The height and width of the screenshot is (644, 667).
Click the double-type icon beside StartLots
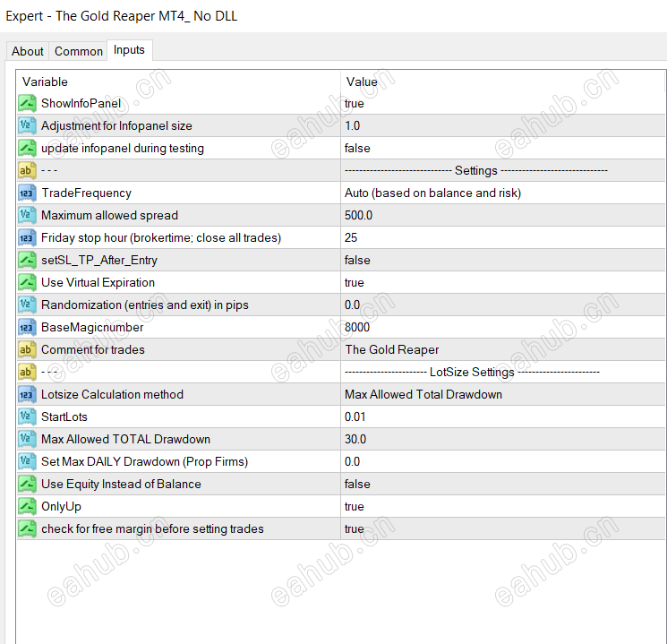tap(27, 417)
